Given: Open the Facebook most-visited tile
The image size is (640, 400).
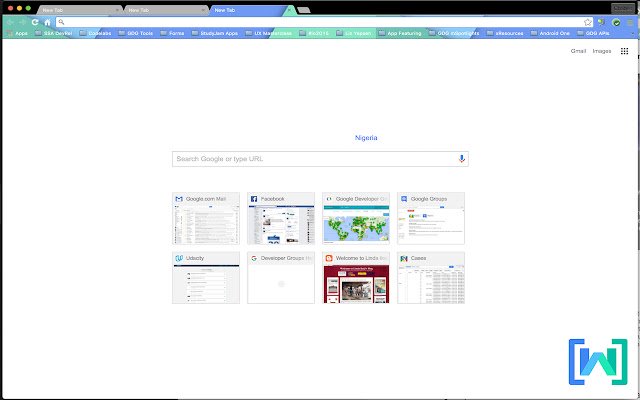Looking at the screenshot, I should click(x=281, y=218).
